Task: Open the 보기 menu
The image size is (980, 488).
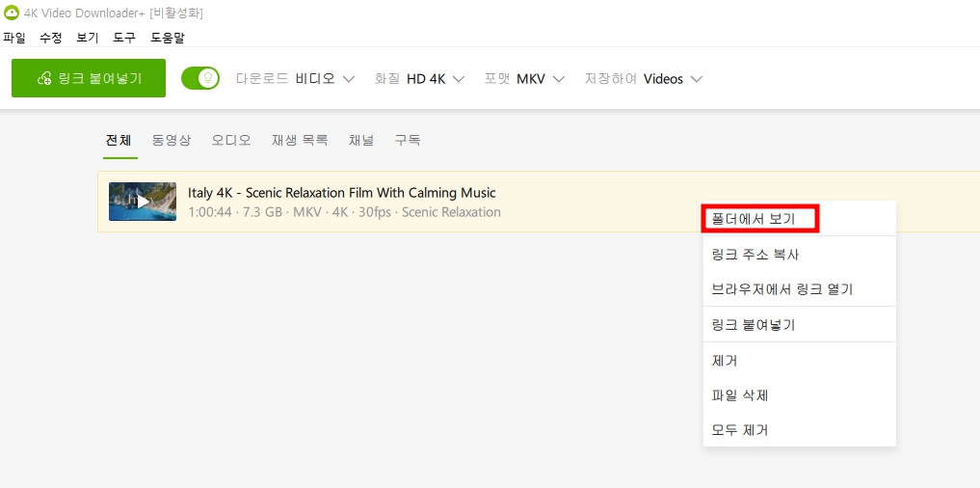Action: [x=88, y=38]
